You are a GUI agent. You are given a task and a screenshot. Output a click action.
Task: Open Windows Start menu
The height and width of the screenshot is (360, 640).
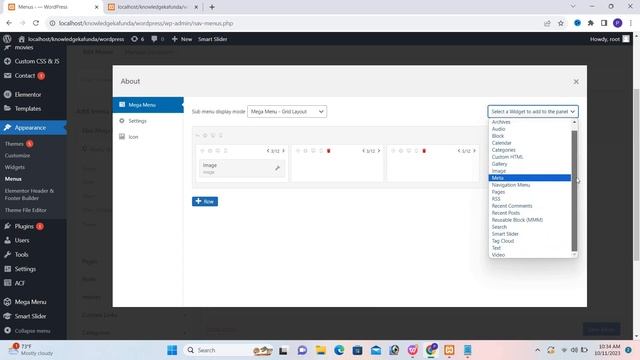[x=172, y=350]
